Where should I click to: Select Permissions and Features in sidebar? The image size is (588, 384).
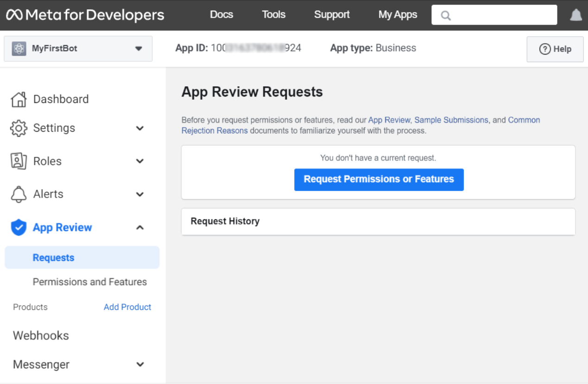pos(90,282)
